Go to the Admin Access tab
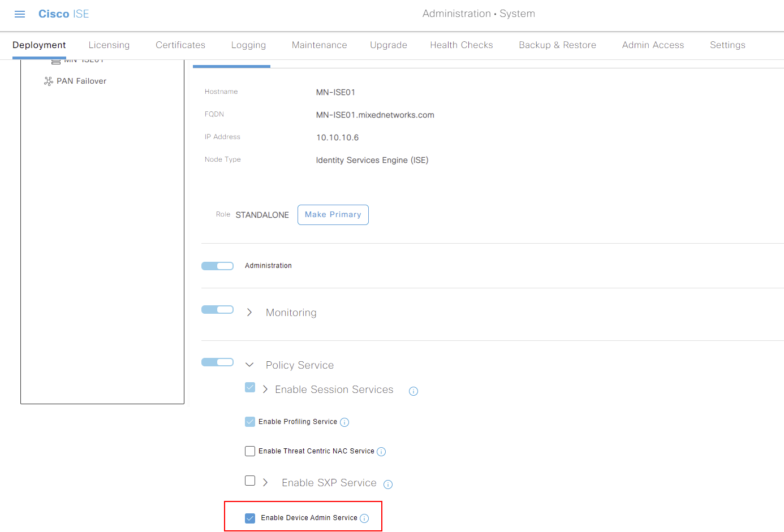 pyautogui.click(x=653, y=45)
